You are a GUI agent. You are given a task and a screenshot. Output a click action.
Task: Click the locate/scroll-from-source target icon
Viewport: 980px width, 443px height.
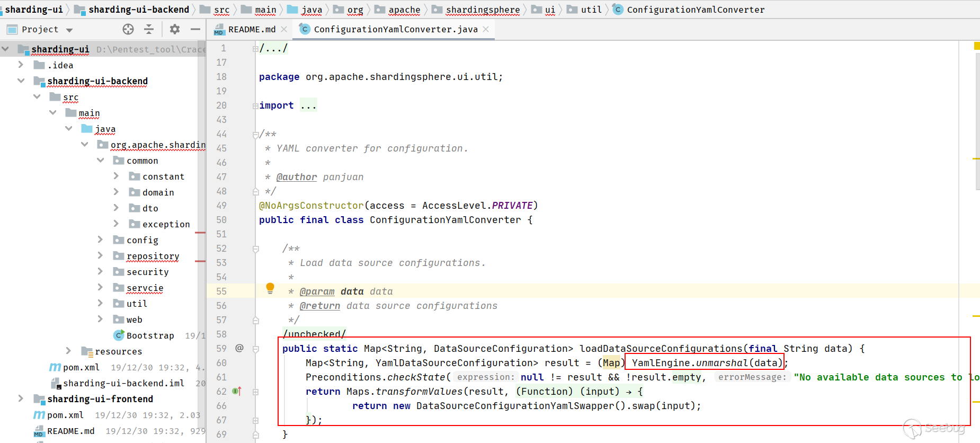[128, 29]
